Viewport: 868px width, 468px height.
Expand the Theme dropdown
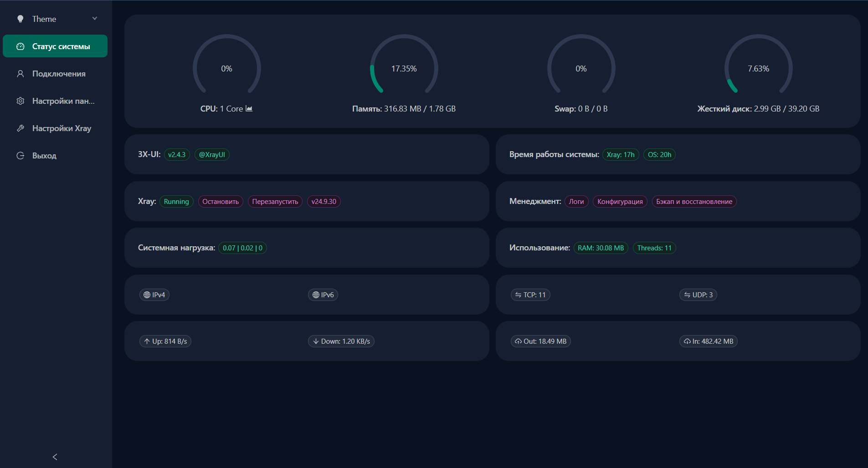55,19
